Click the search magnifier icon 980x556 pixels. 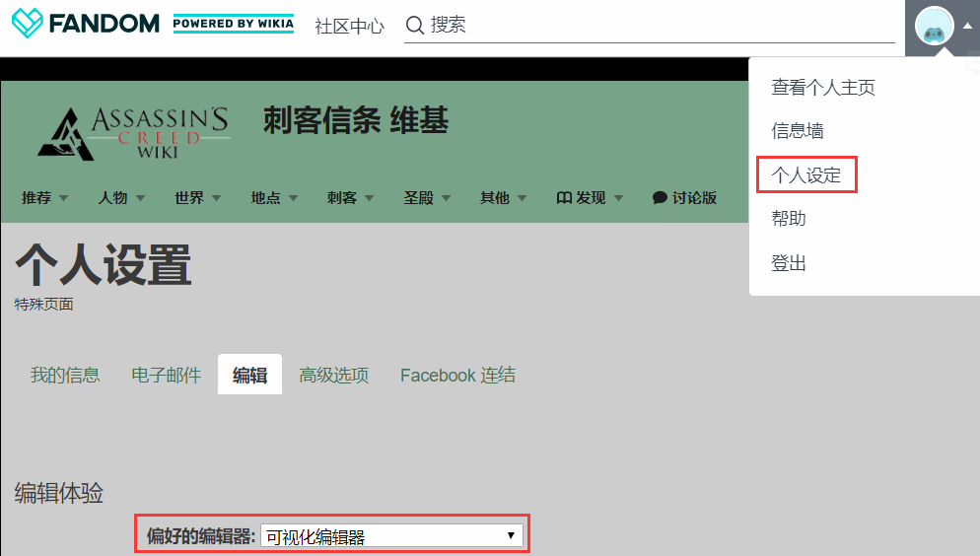(x=414, y=25)
